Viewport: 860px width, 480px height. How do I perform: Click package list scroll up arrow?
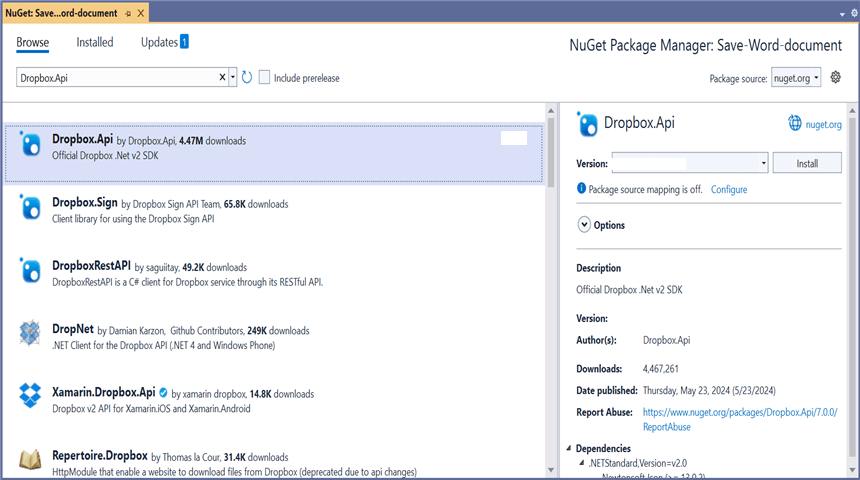(x=551, y=111)
